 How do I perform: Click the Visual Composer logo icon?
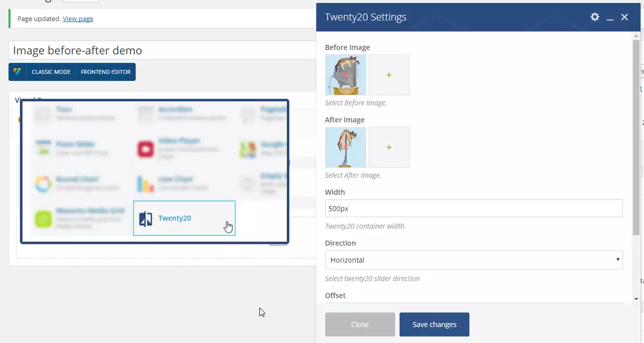tap(18, 72)
